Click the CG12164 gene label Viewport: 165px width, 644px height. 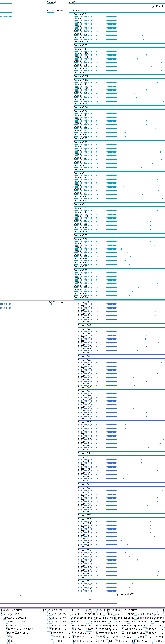[53, 2]
